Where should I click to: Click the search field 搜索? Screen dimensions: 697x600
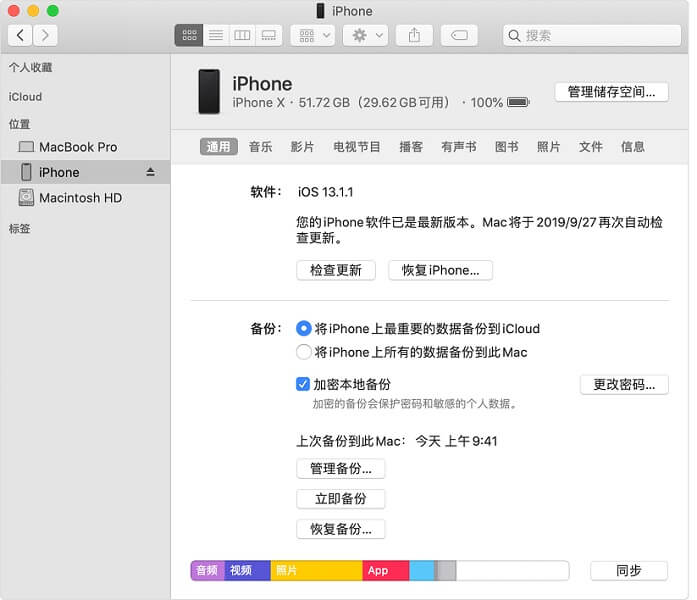click(592, 36)
